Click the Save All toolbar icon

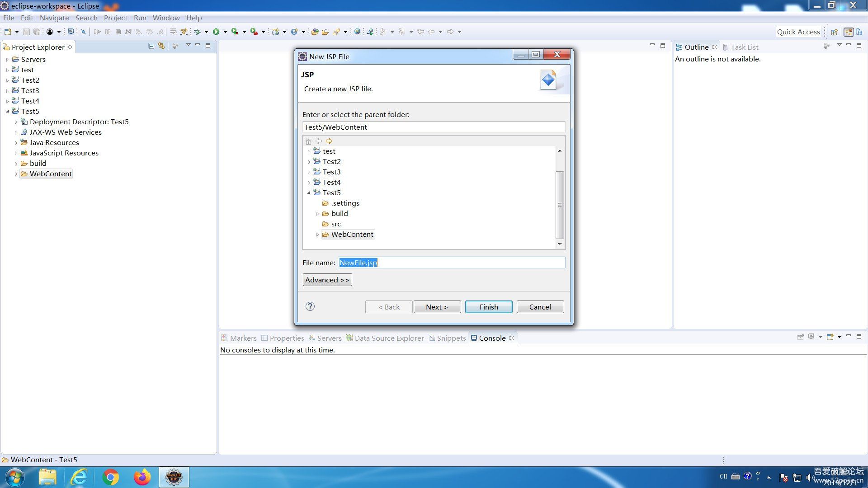click(x=37, y=32)
